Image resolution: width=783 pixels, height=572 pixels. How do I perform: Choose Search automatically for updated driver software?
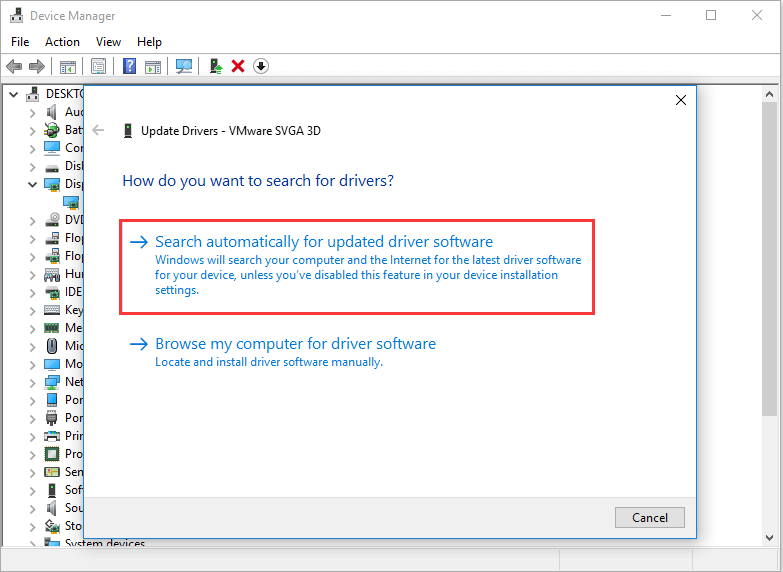357,267
